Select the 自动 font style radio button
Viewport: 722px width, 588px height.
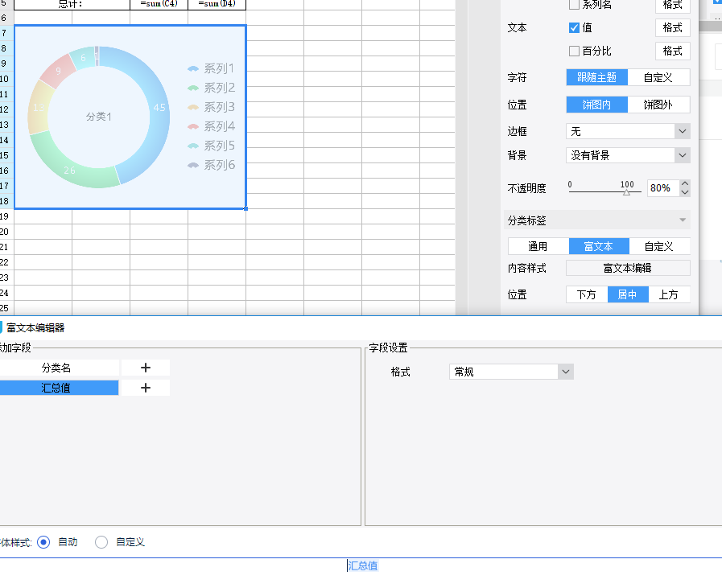point(44,542)
